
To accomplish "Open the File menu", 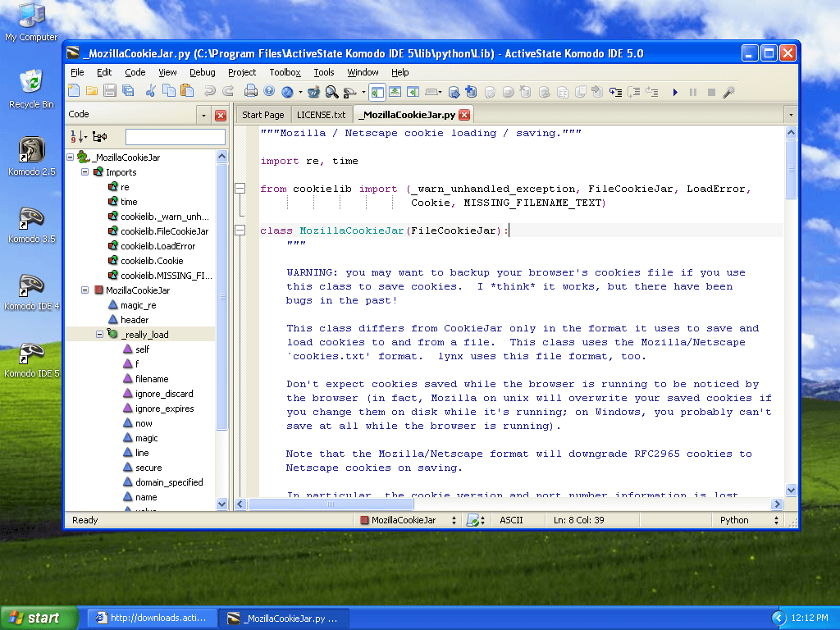I will [77, 72].
